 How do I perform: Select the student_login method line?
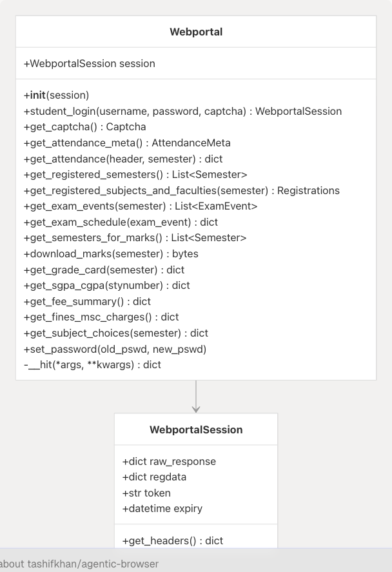coord(182,111)
